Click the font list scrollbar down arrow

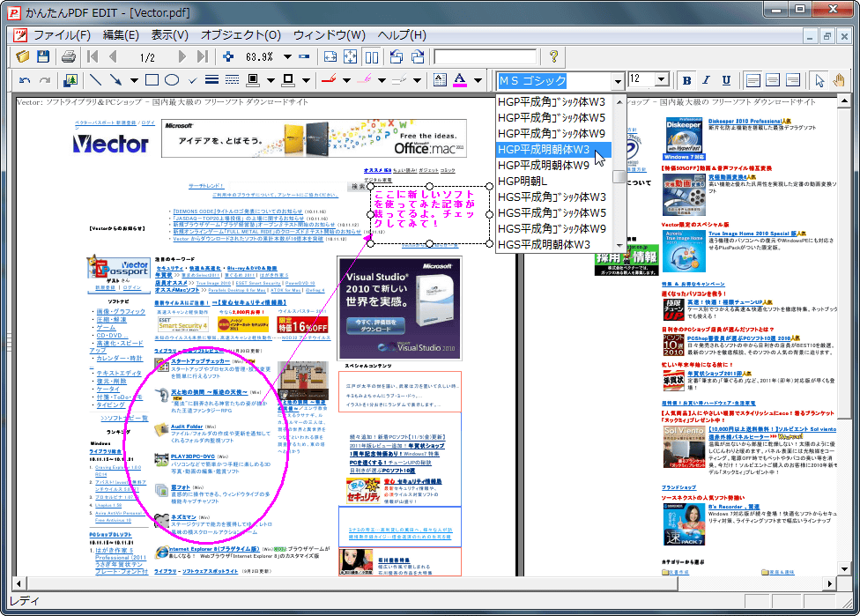click(x=619, y=245)
